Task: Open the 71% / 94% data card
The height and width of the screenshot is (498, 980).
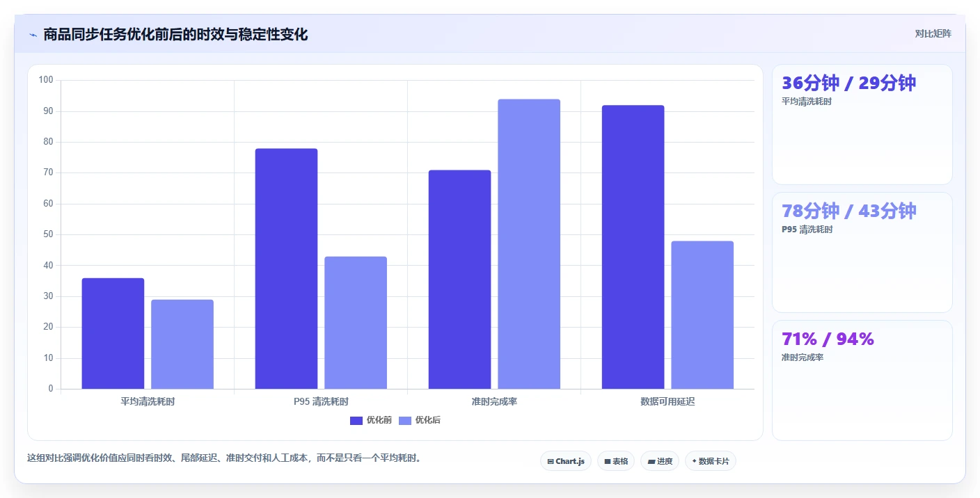Action: (862, 380)
